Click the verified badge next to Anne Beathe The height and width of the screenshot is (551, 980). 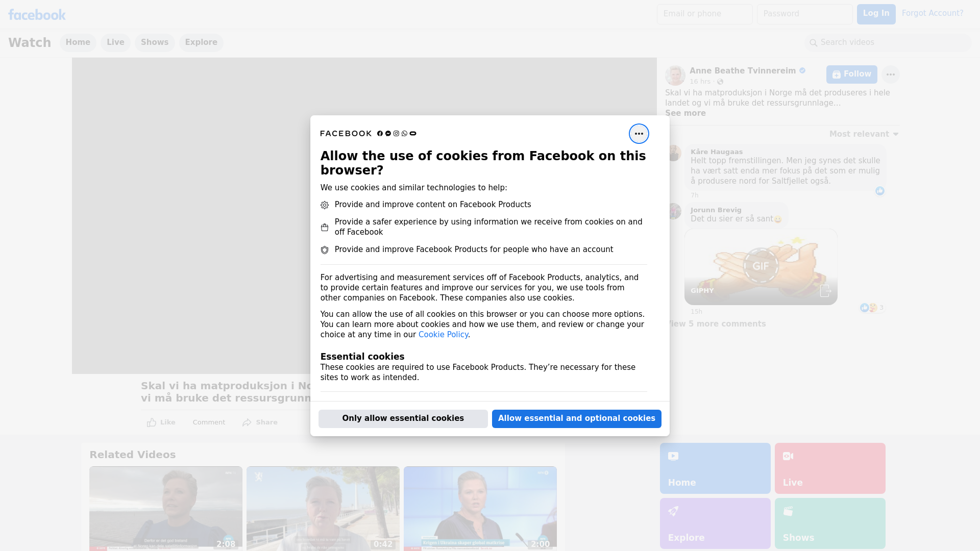(x=802, y=71)
